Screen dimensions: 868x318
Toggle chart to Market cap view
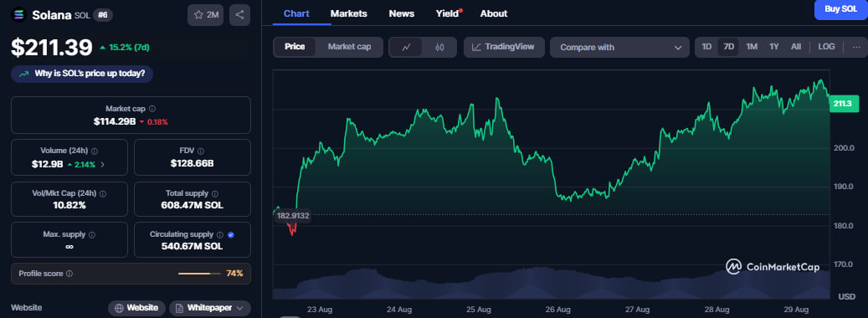(349, 47)
